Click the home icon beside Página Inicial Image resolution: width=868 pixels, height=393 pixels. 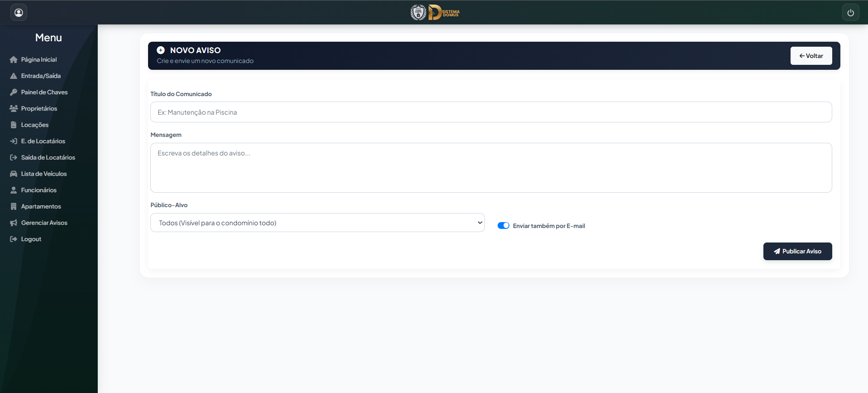tap(14, 60)
